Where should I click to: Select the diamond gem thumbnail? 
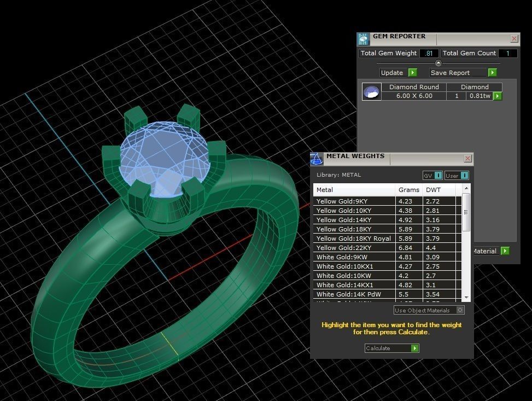(x=371, y=92)
